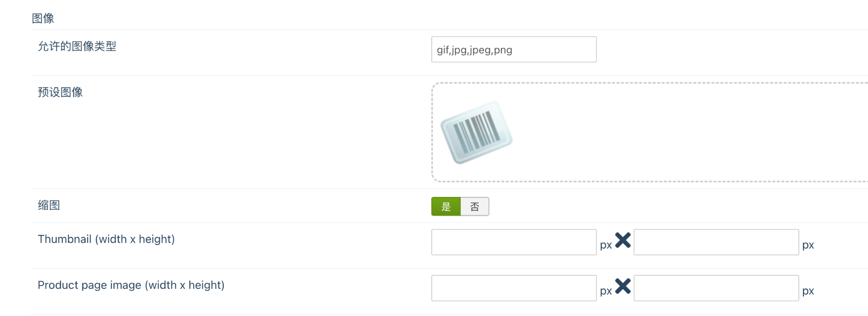Viewport: 868px width, 316px height.
Task: Click the X icon between Product page fields
Action: tap(623, 286)
